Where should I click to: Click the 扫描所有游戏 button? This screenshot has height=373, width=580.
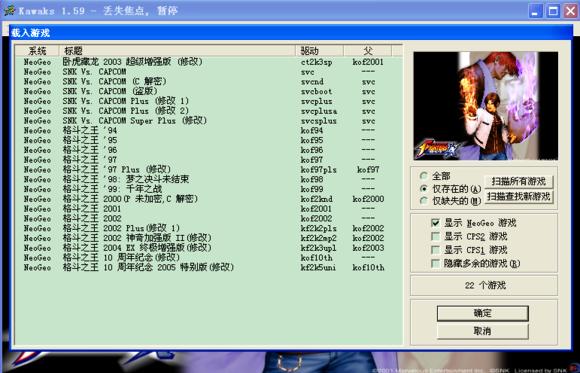click(519, 181)
